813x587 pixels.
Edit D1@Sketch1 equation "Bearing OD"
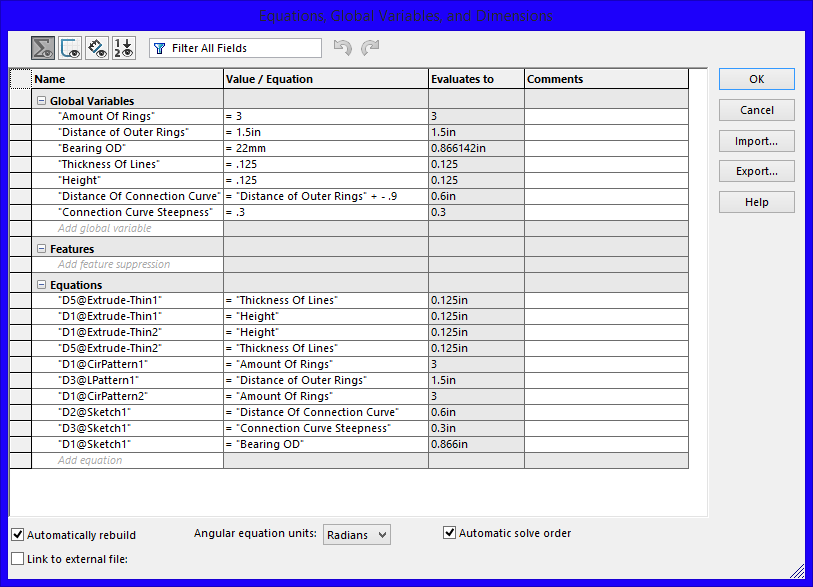pyautogui.click(x=326, y=444)
